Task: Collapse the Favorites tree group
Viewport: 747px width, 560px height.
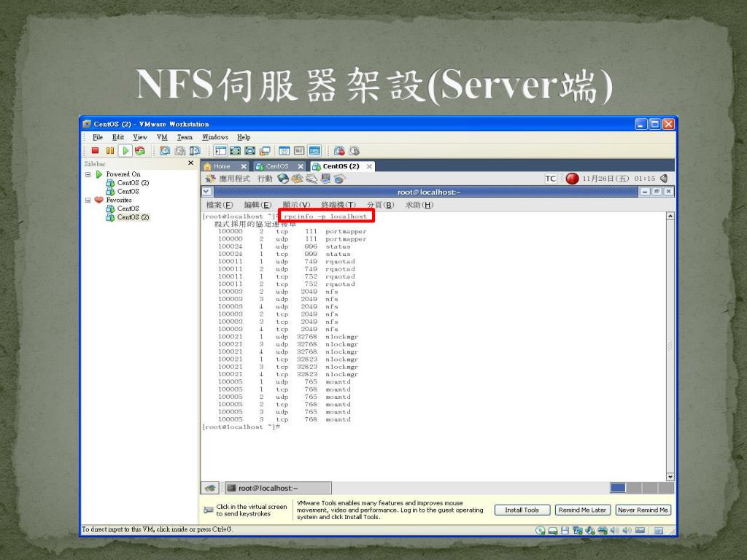Action: [x=88, y=200]
